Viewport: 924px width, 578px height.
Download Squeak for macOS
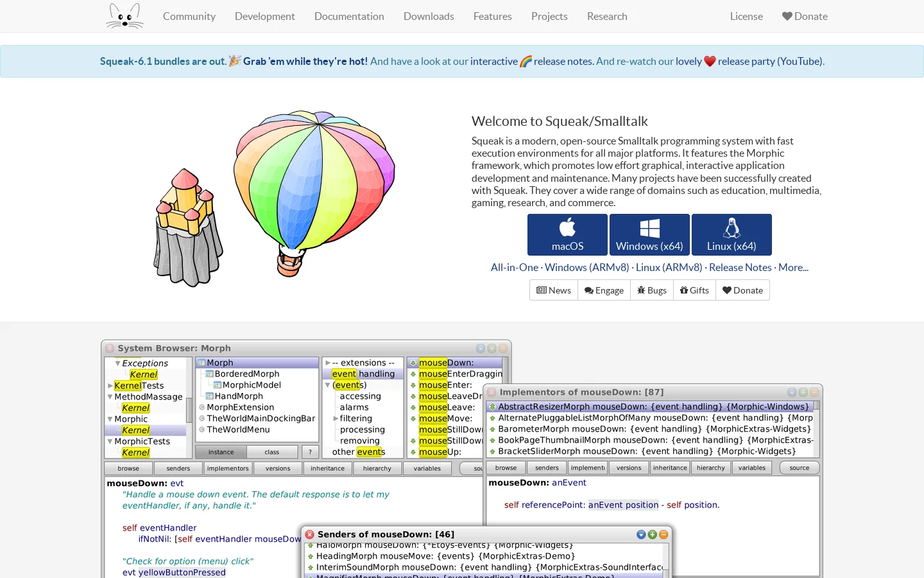tap(567, 234)
